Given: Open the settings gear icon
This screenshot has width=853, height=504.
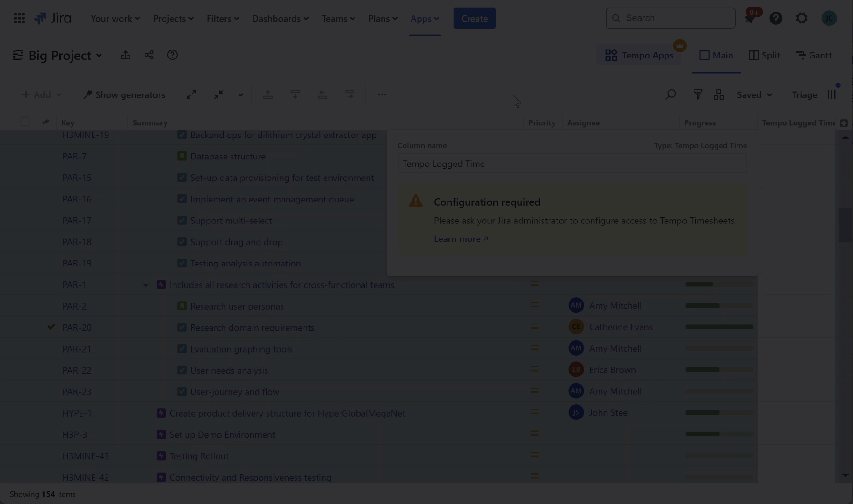Looking at the screenshot, I should pyautogui.click(x=802, y=18).
